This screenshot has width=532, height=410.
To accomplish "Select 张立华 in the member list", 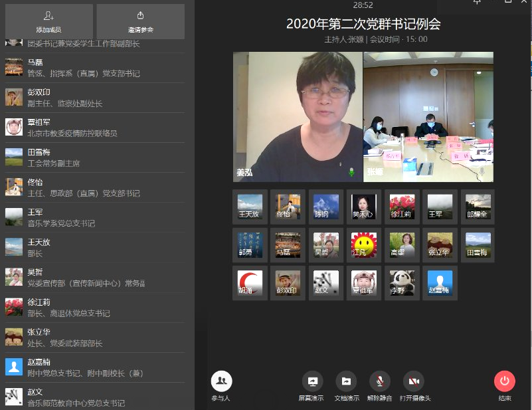I will (x=95, y=338).
